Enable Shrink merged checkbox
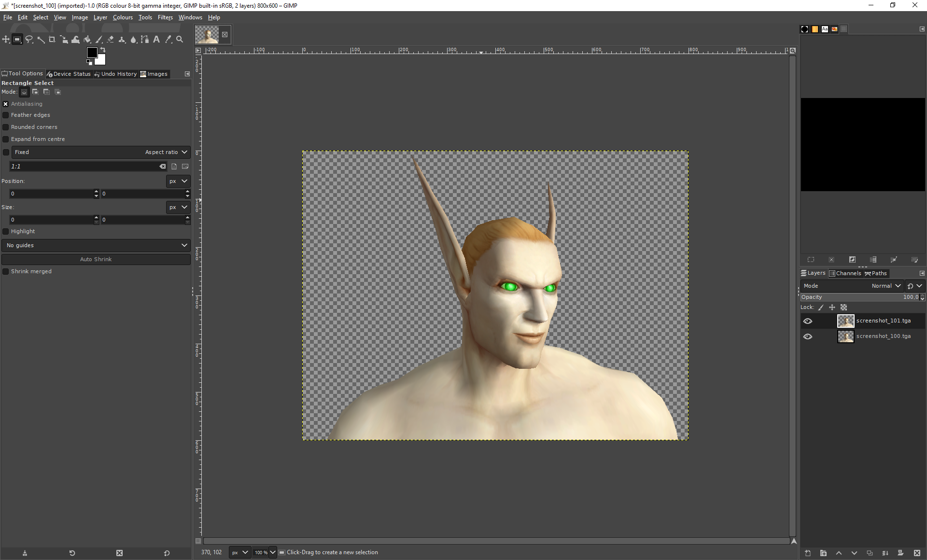The image size is (927, 560). click(x=6, y=271)
